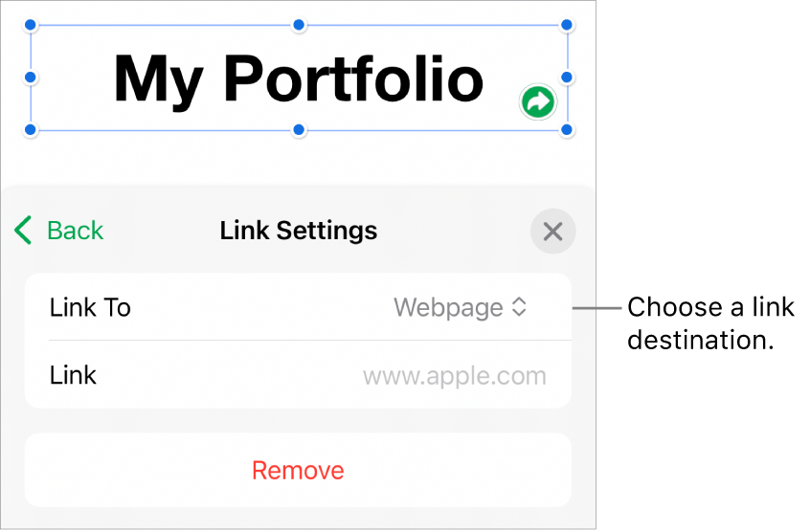Click the Link row label

(73, 375)
